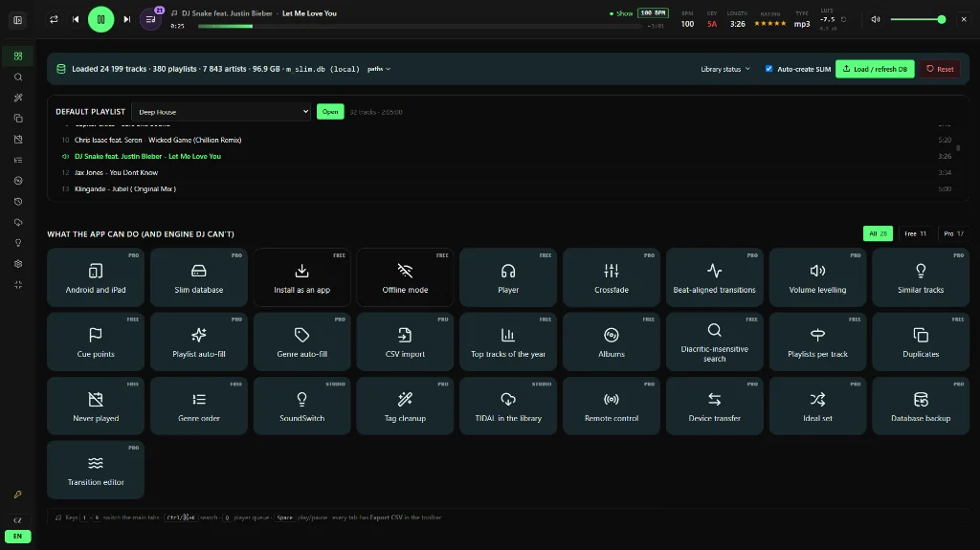
Task: Open the SoundSwitch feature card
Action: pyautogui.click(x=301, y=407)
